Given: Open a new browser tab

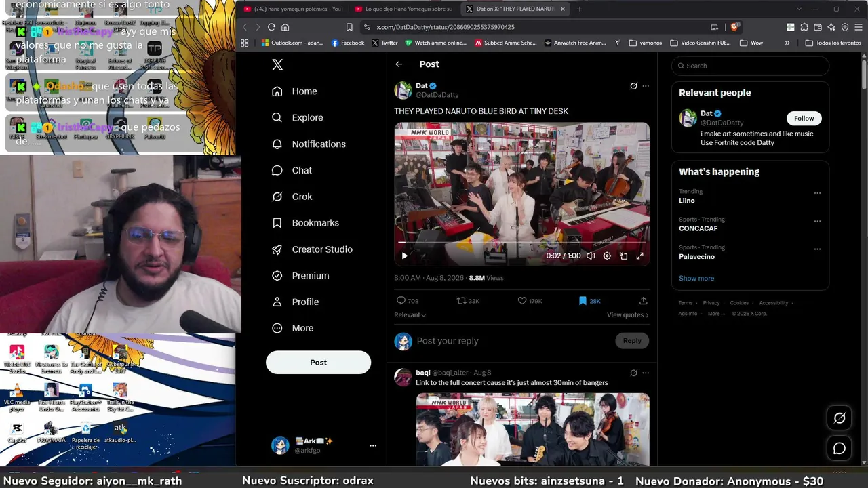Looking at the screenshot, I should pos(579,9).
